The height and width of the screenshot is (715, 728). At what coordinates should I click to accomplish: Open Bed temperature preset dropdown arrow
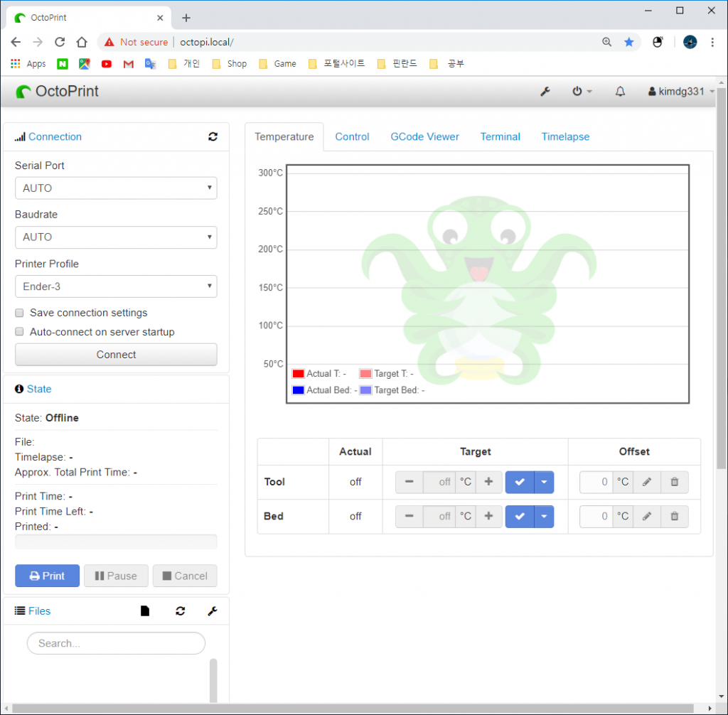click(544, 516)
